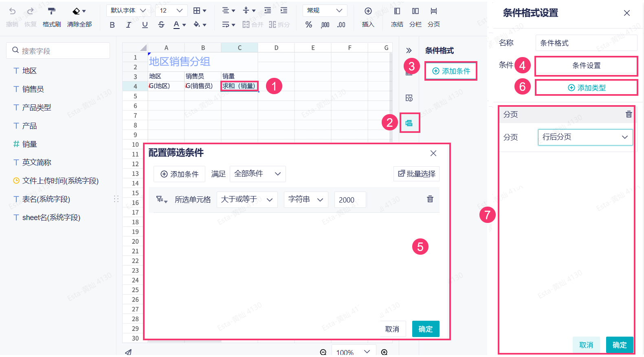Screen dimensions: 644x357
Task: Apply thousands separator format
Action: [x=325, y=25]
